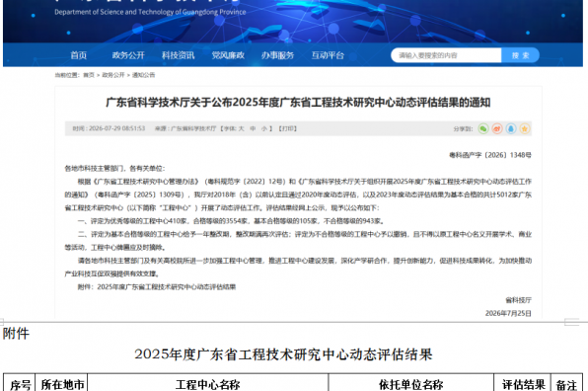The width and height of the screenshot is (588, 391).
Task: Open the 首页 navigation menu item
Action: point(79,55)
